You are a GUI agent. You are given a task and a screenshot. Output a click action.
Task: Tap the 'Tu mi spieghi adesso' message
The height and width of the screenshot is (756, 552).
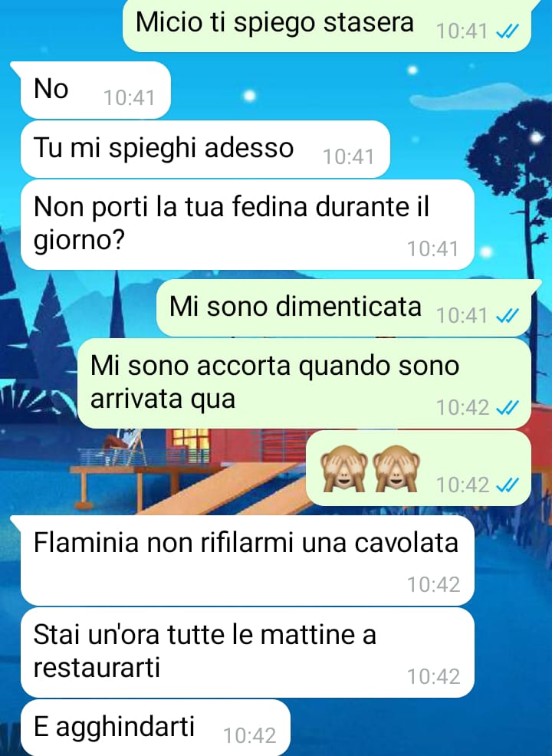[205, 149]
